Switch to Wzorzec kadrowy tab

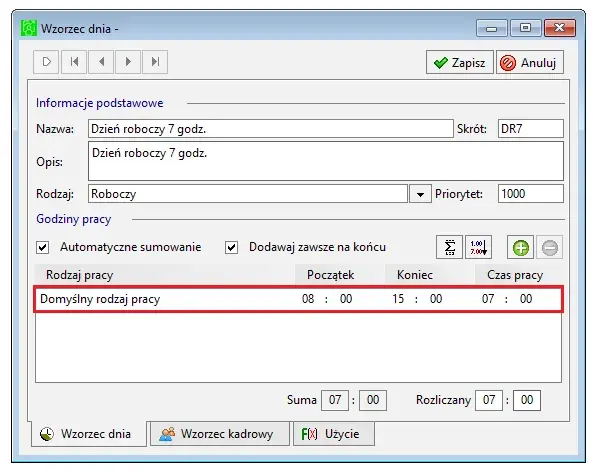click(220, 434)
